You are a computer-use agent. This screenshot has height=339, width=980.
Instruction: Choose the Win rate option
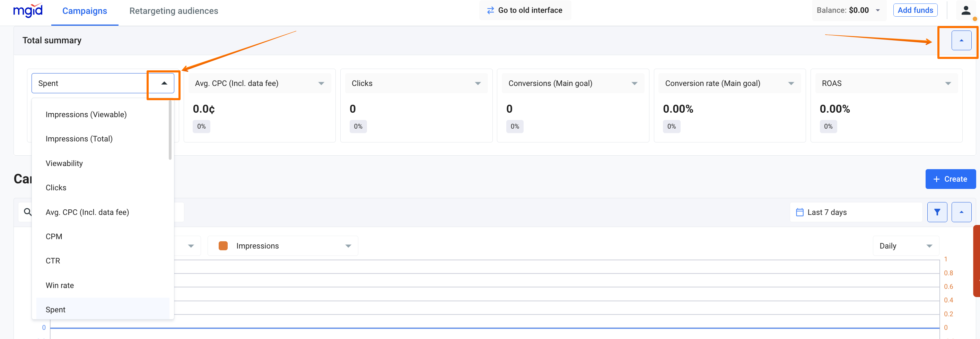point(60,285)
